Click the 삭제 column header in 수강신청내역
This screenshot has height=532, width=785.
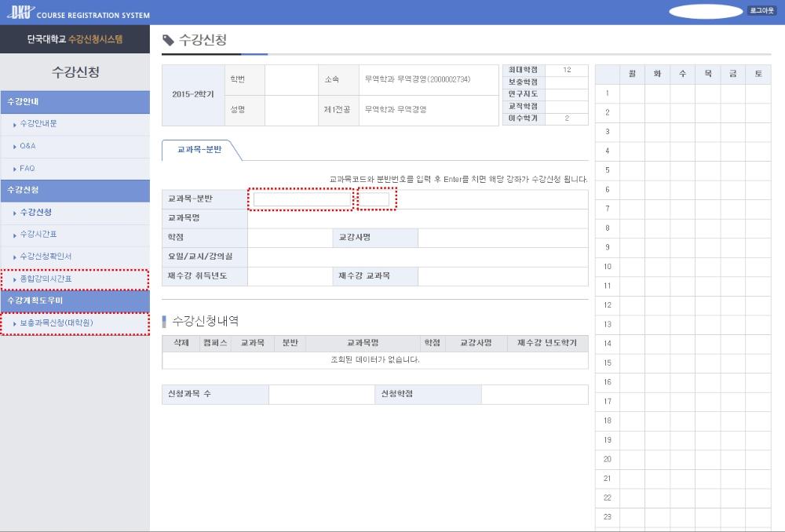pyautogui.click(x=180, y=343)
